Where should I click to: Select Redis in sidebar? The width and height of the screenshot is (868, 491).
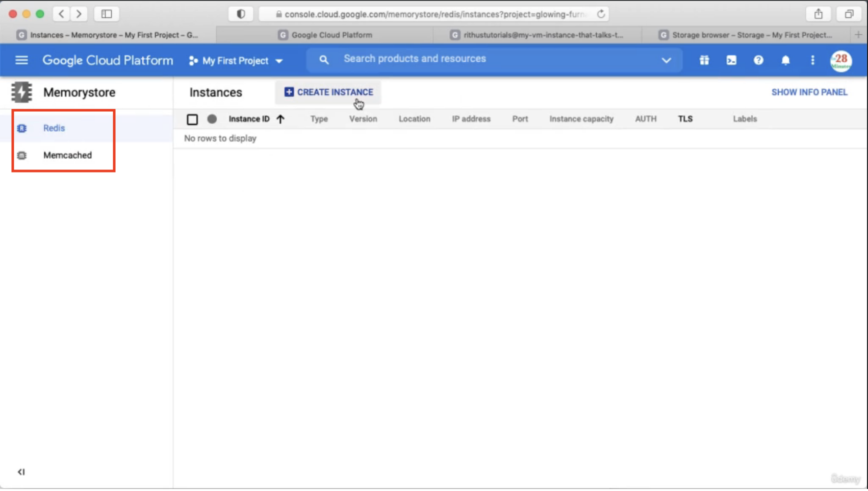coord(54,128)
